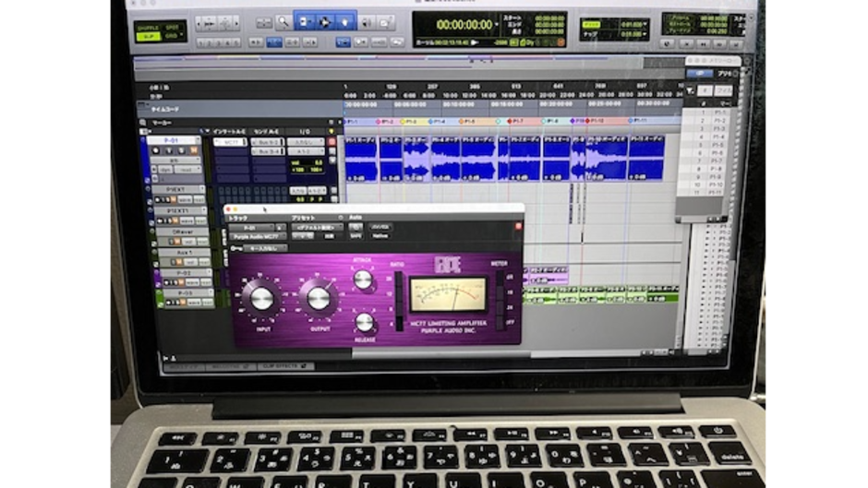Screen dimensions: 868x488
Task: Click the vol 0.0 volume indicator on P-01
Action: point(307,162)
